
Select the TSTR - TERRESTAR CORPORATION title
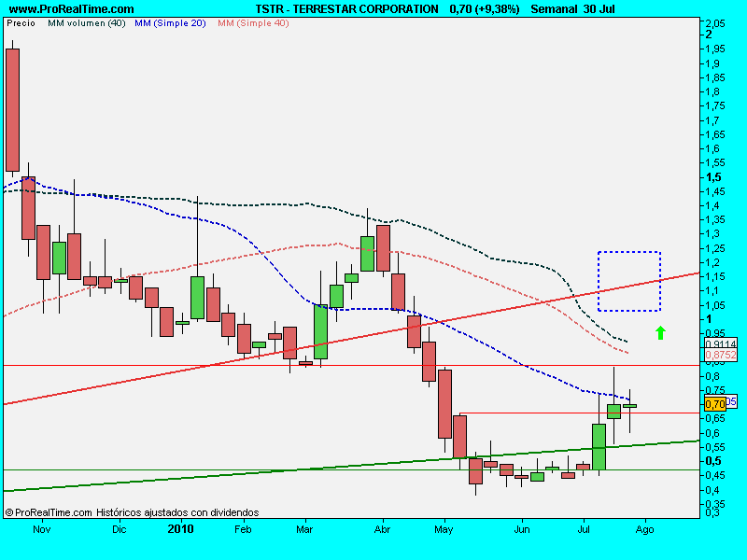point(346,9)
